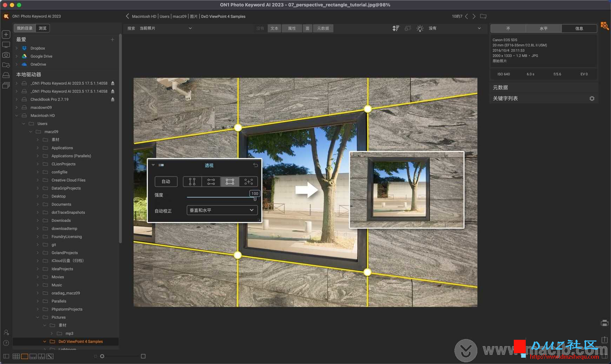Toggle left panel visibility icon at bottom
This screenshot has width=611, height=364.
point(6,356)
